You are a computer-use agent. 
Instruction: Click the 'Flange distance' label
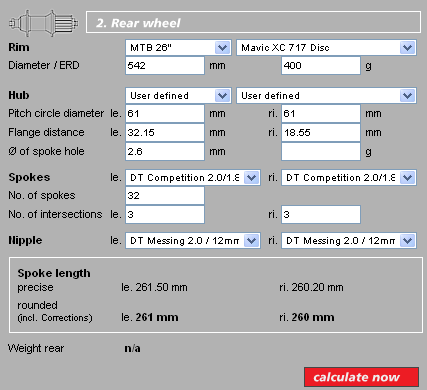coord(46,132)
